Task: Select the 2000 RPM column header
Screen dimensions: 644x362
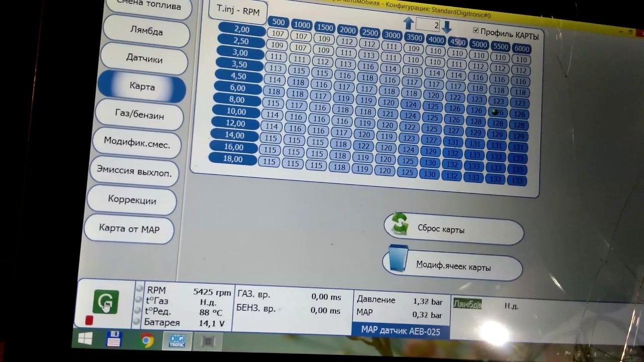Action: (348, 30)
